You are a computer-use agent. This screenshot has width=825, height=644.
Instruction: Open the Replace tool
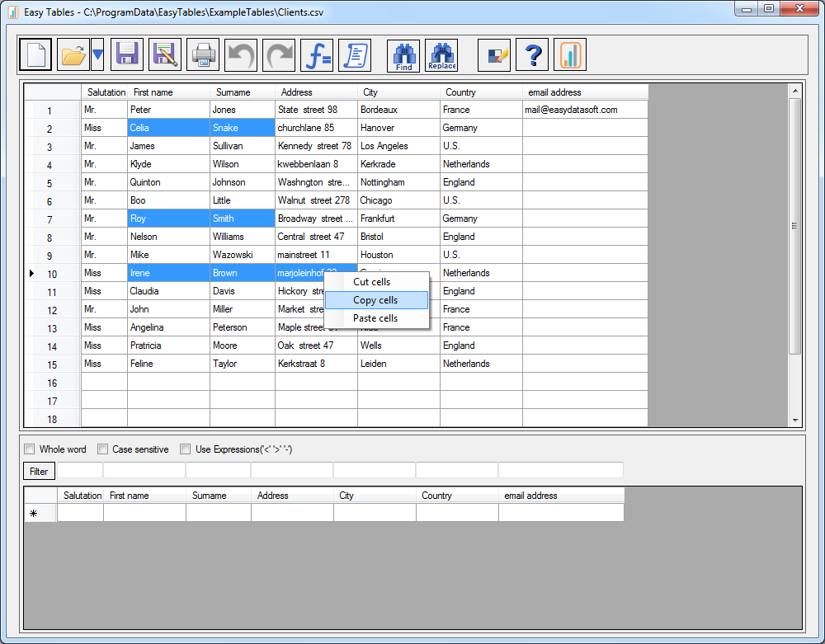[441, 55]
